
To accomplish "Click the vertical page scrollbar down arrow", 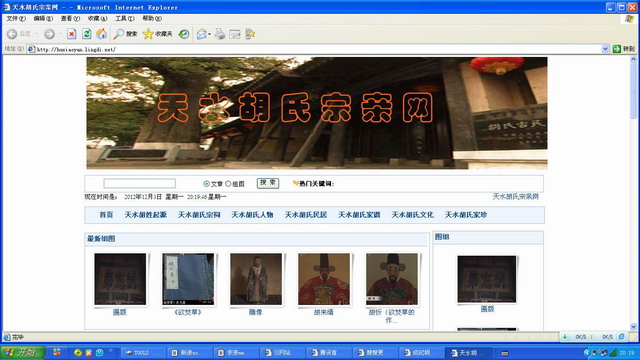I will click(x=633, y=327).
